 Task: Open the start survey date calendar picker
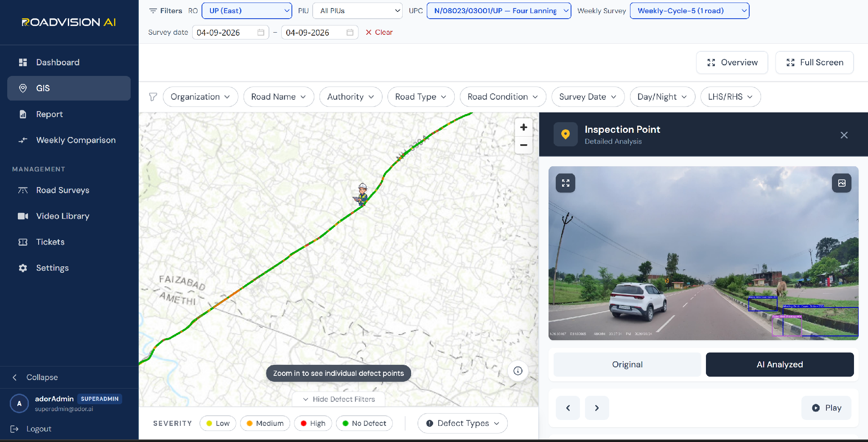260,32
